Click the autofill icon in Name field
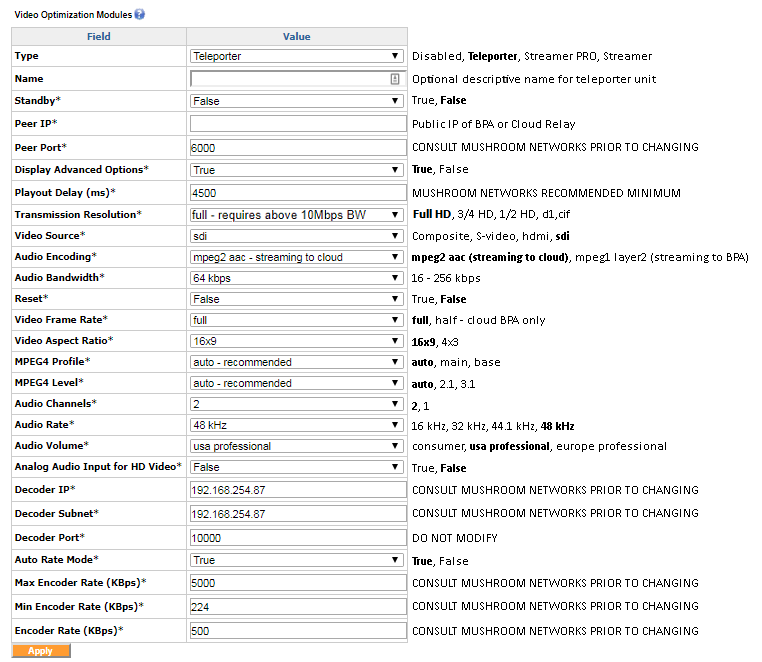Screen dimensions: 762x662 (395, 79)
